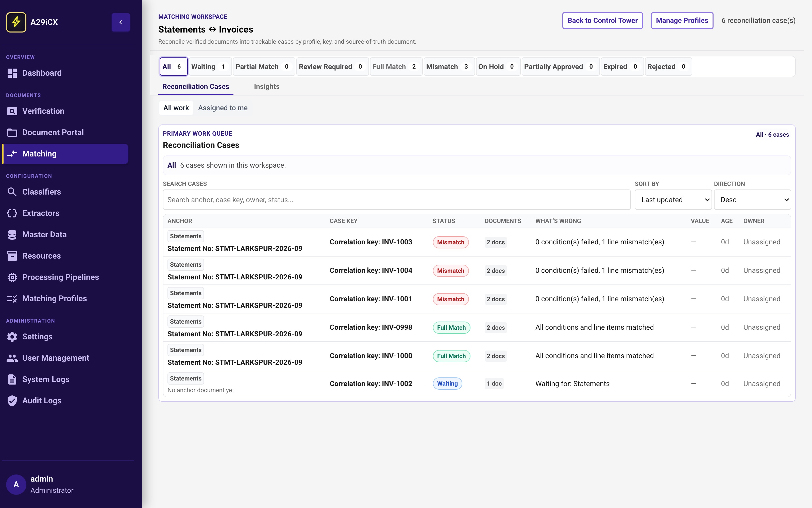Open case with Correlation key INV-1003
Viewport: 812px width, 508px height.
pyautogui.click(x=477, y=242)
